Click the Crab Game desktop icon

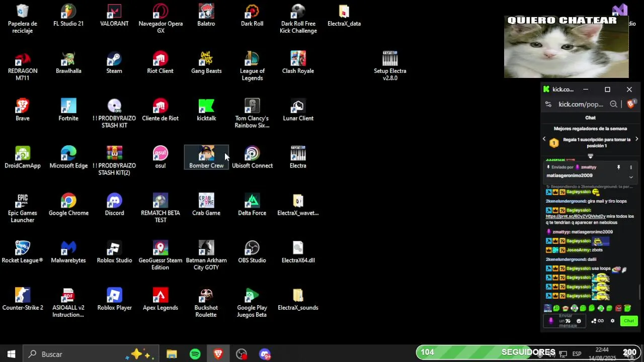[206, 205]
